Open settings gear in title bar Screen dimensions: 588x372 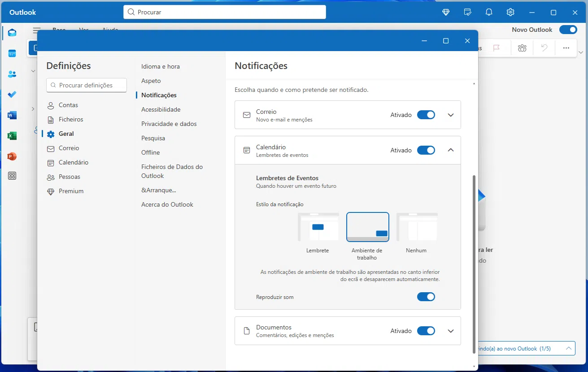510,12
